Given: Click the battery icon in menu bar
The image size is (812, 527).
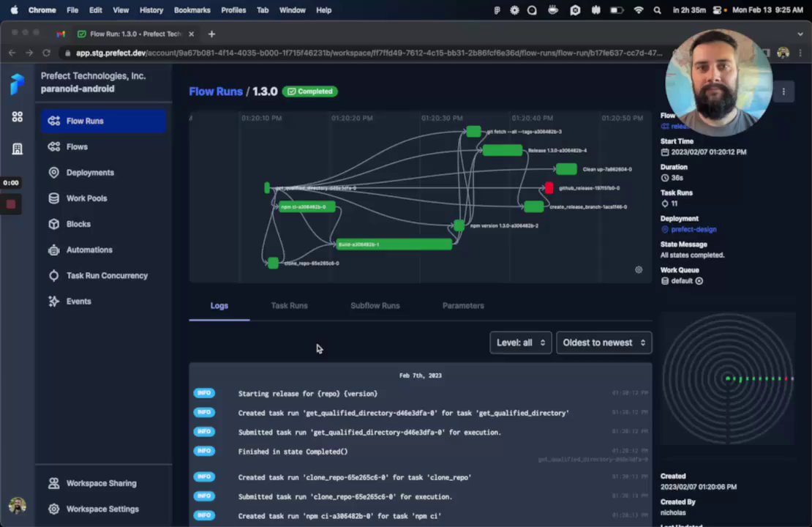Looking at the screenshot, I should (617, 10).
